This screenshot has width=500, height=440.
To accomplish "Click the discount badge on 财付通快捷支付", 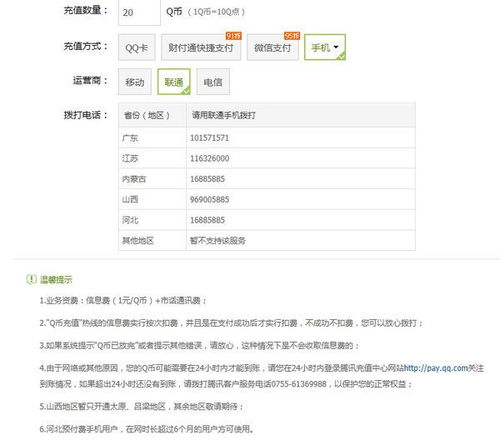I will tap(234, 36).
